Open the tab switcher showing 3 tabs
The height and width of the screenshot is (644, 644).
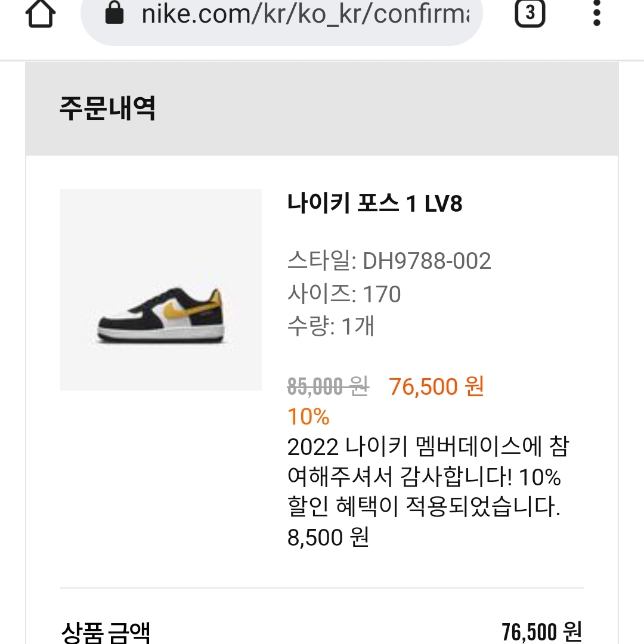click(x=530, y=13)
